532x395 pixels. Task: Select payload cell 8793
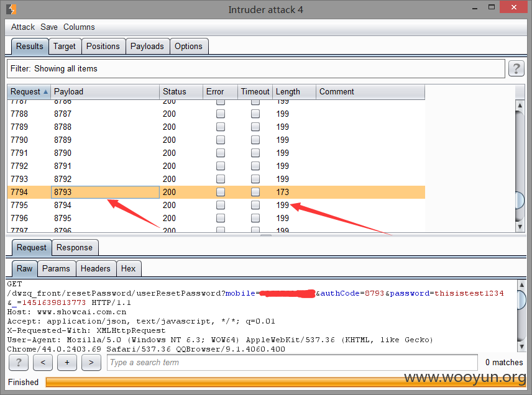coord(105,192)
